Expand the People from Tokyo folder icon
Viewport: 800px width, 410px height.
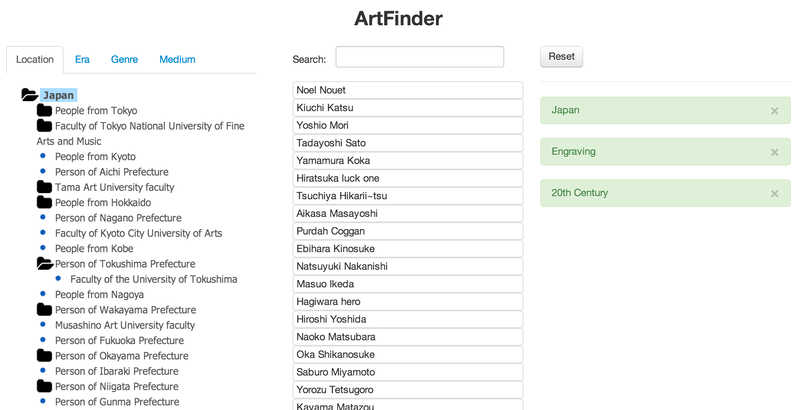44,110
